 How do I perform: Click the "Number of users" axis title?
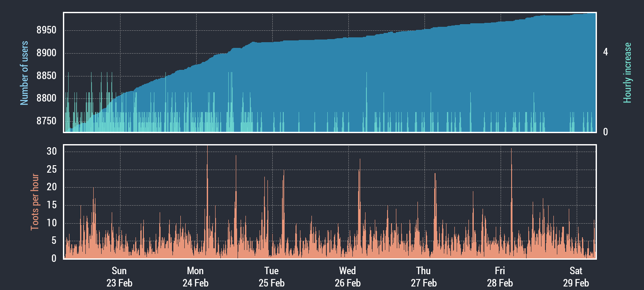click(24, 73)
